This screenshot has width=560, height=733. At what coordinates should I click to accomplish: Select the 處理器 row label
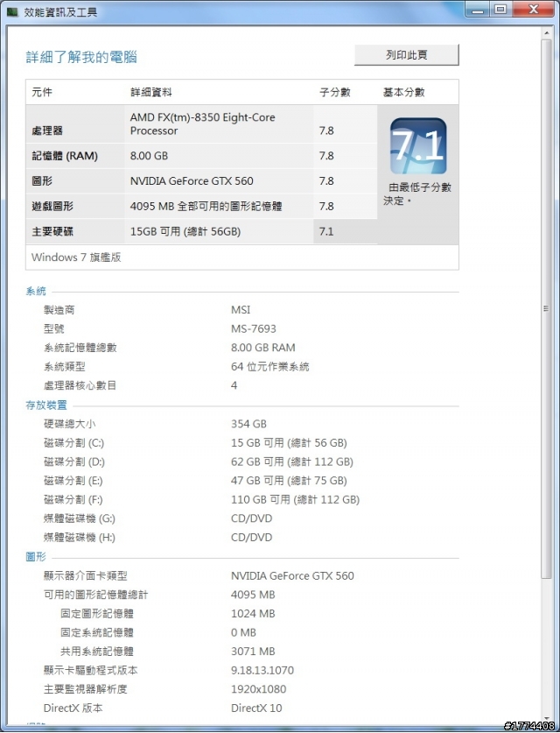pyautogui.click(x=47, y=130)
